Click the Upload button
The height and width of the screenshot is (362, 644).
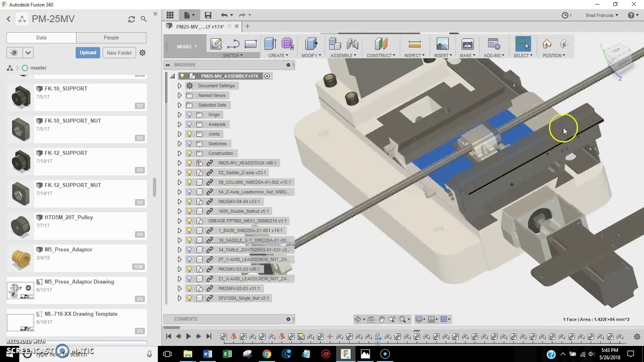pyautogui.click(x=88, y=53)
